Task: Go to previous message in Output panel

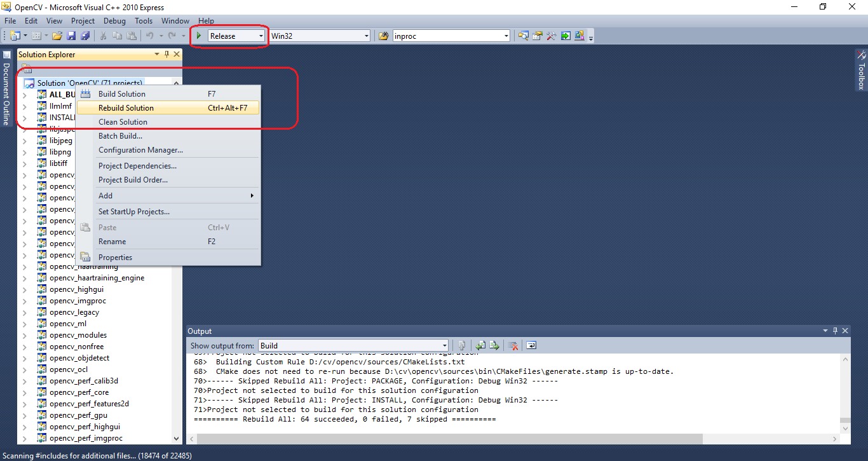Action: 481,345
